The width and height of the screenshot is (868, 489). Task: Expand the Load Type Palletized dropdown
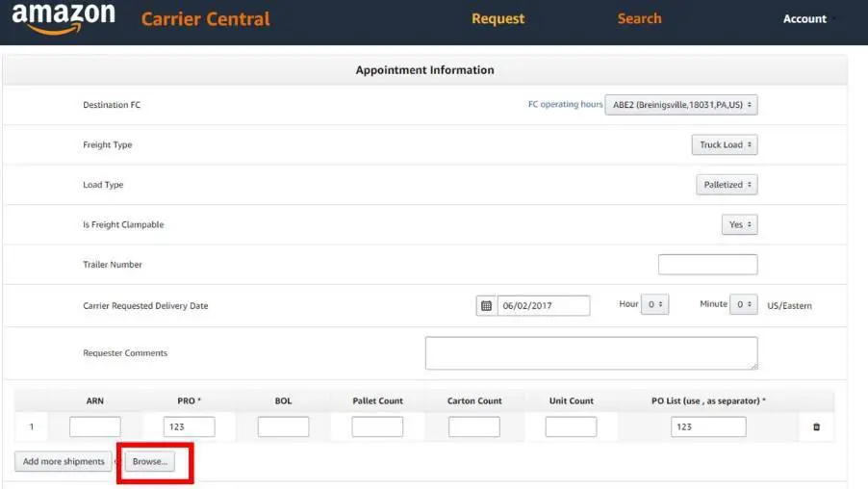click(x=727, y=185)
